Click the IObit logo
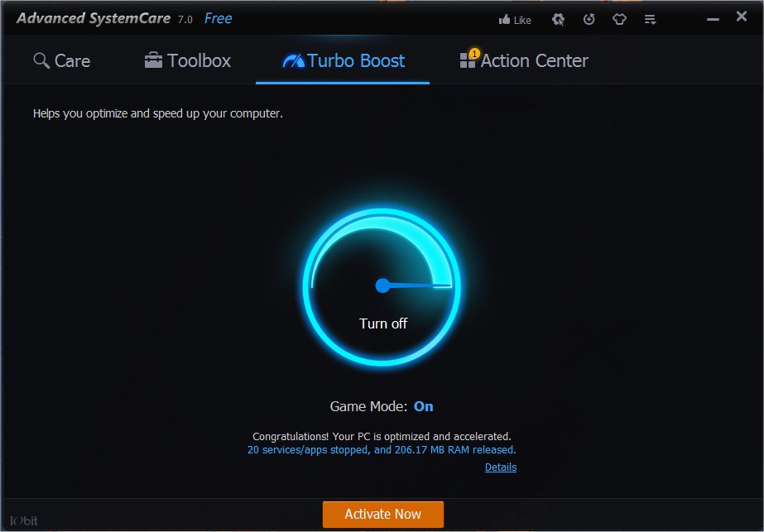This screenshot has width=764, height=532. pos(23,520)
